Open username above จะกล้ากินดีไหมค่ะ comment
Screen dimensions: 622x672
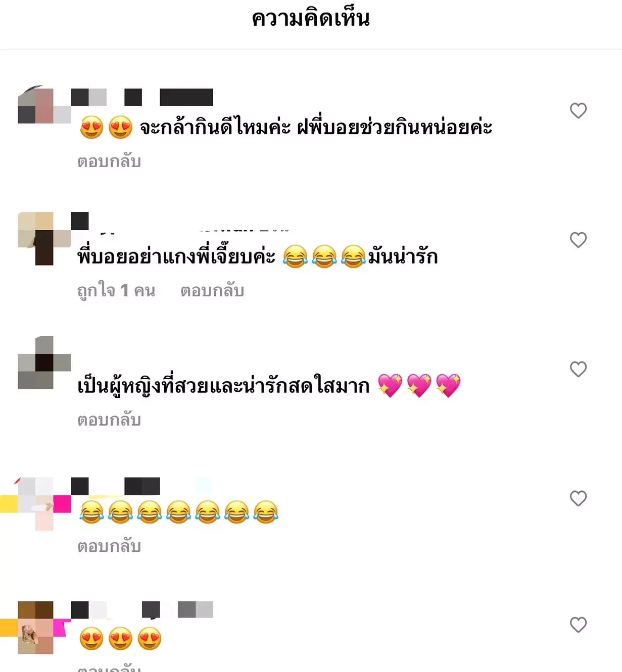142,97
